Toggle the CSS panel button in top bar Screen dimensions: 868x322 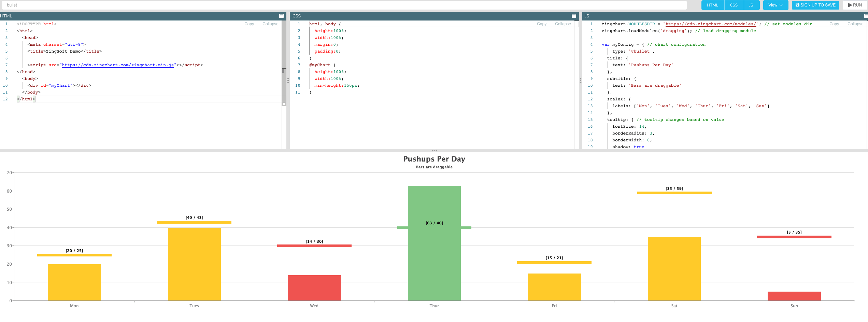click(734, 5)
